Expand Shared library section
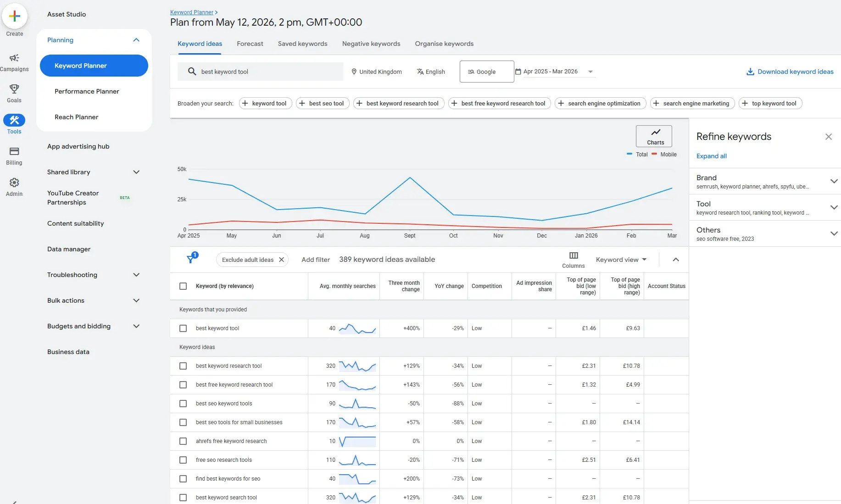The width and height of the screenshot is (841, 504). coord(136,172)
